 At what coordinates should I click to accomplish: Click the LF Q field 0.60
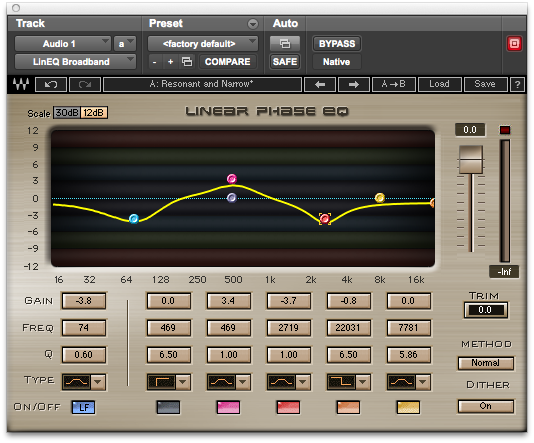tap(84, 355)
